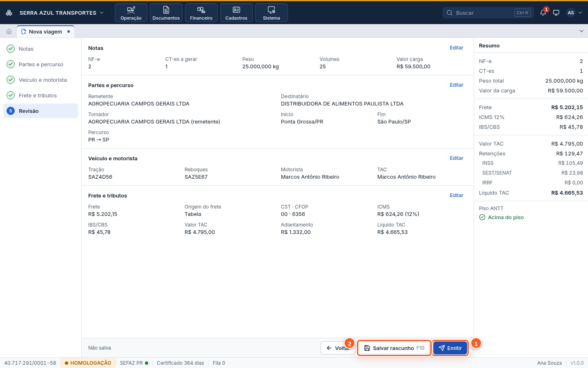Open the Cadastros module
Image resolution: width=588 pixels, height=368 pixels.
click(236, 13)
